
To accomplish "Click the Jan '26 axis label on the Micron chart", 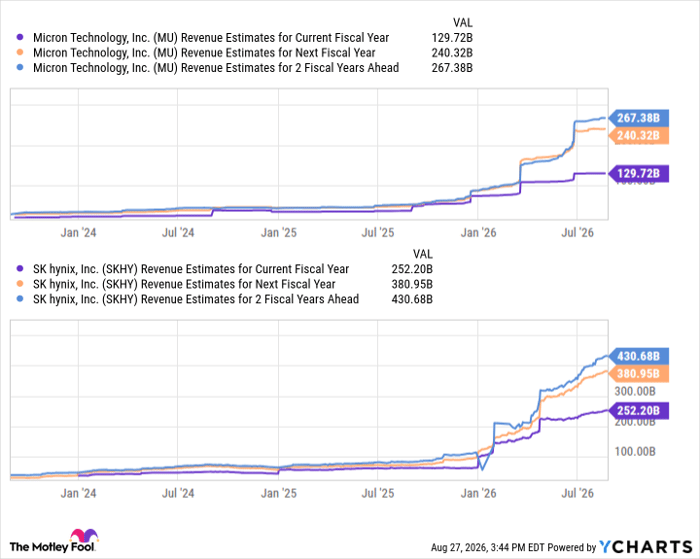I will tap(478, 233).
